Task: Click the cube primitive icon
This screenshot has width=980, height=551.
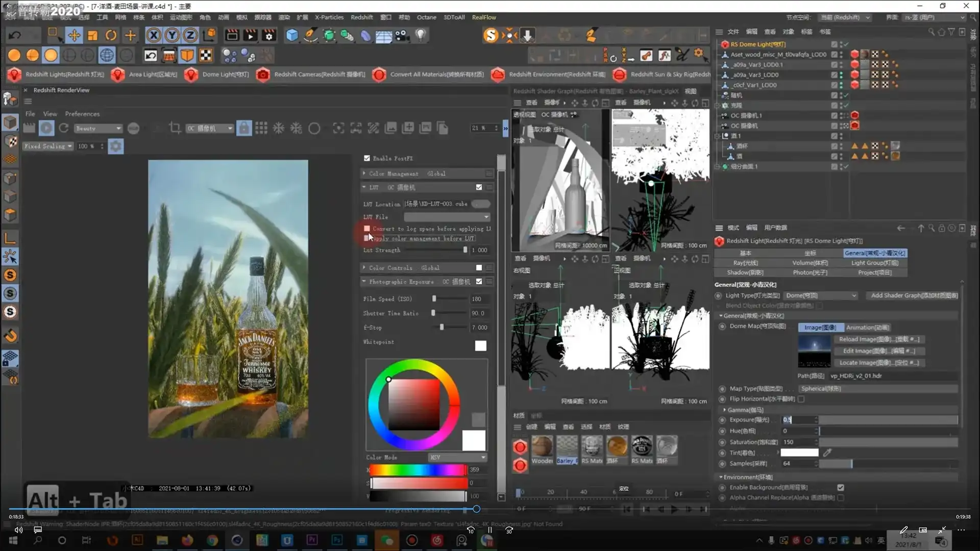Action: [x=292, y=35]
